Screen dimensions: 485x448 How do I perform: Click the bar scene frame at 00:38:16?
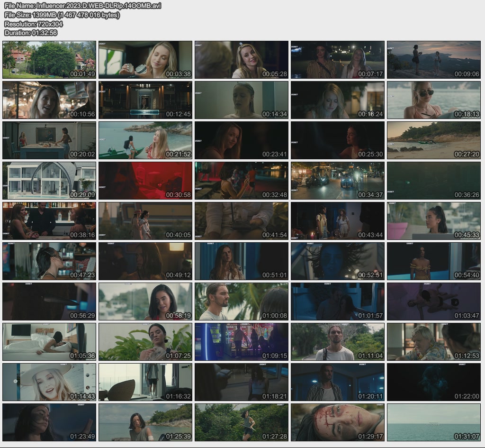point(49,221)
